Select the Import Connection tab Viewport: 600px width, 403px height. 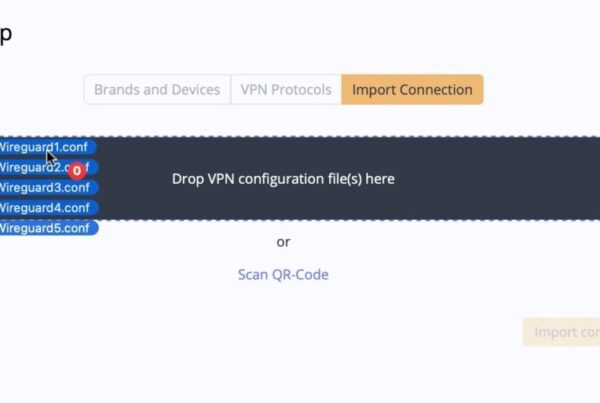click(x=412, y=89)
